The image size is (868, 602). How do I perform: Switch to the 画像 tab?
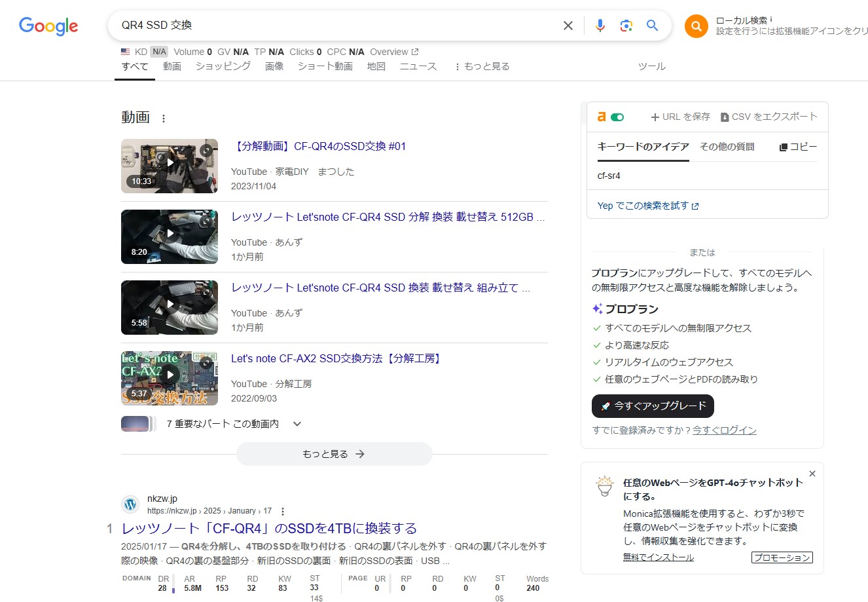pyautogui.click(x=274, y=66)
